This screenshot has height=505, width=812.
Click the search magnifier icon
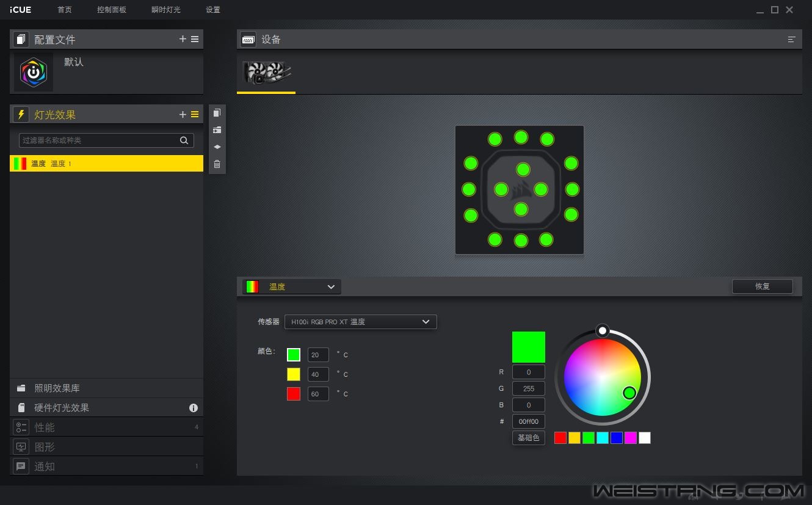[x=184, y=140]
